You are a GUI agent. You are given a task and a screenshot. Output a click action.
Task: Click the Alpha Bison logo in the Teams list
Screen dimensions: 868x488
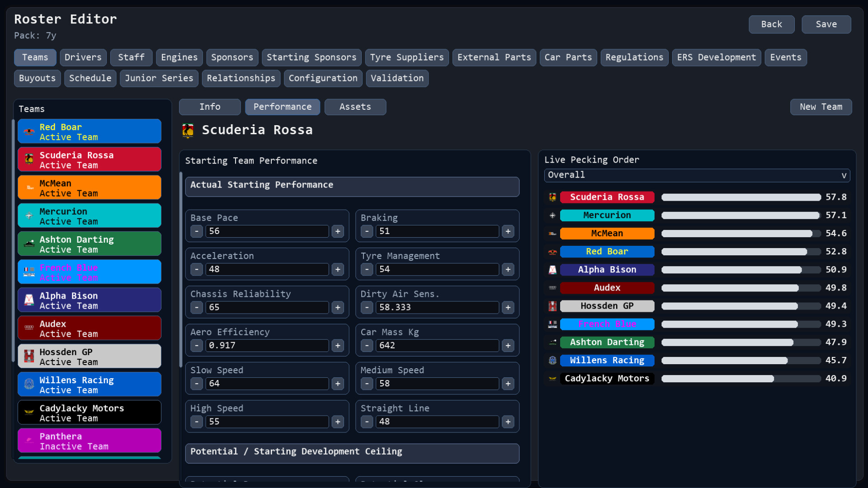[x=29, y=300]
